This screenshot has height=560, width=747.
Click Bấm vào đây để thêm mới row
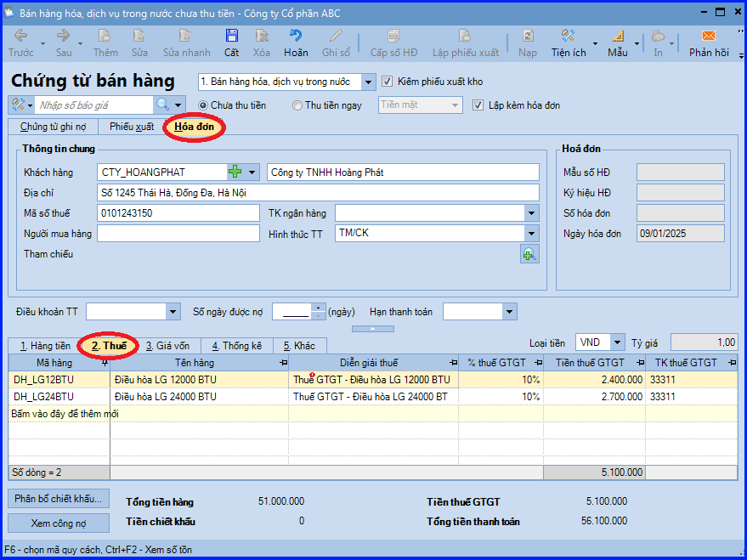pyautogui.click(x=372, y=414)
